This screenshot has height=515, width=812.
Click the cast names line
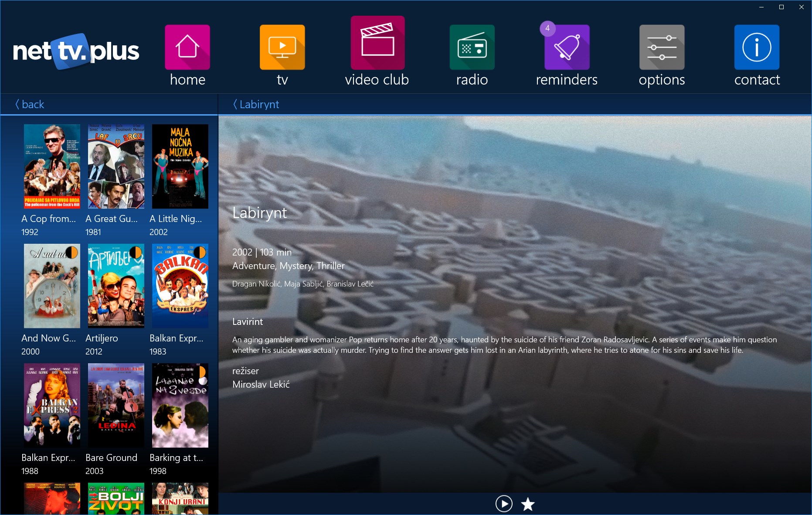(303, 284)
